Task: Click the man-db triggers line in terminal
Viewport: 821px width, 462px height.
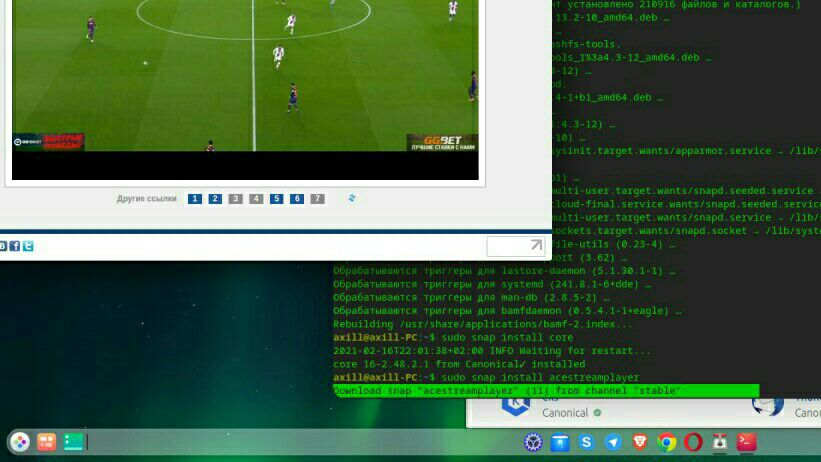Action: pyautogui.click(x=471, y=297)
